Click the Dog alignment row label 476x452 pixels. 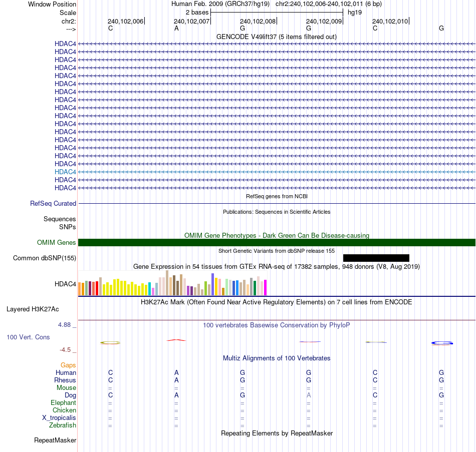[x=70, y=395]
